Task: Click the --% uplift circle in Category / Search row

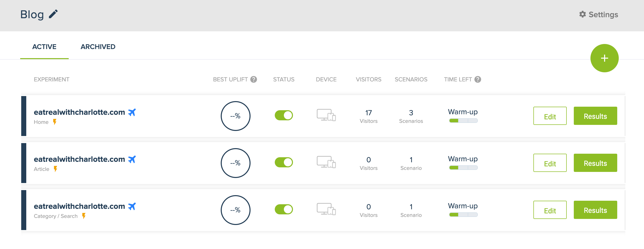Action: [235, 210]
